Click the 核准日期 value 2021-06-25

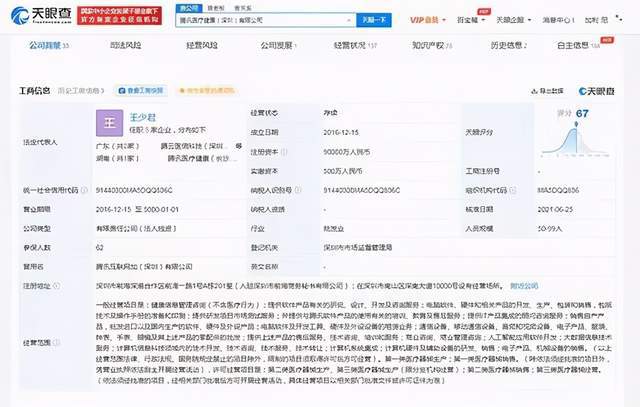pyautogui.click(x=555, y=209)
